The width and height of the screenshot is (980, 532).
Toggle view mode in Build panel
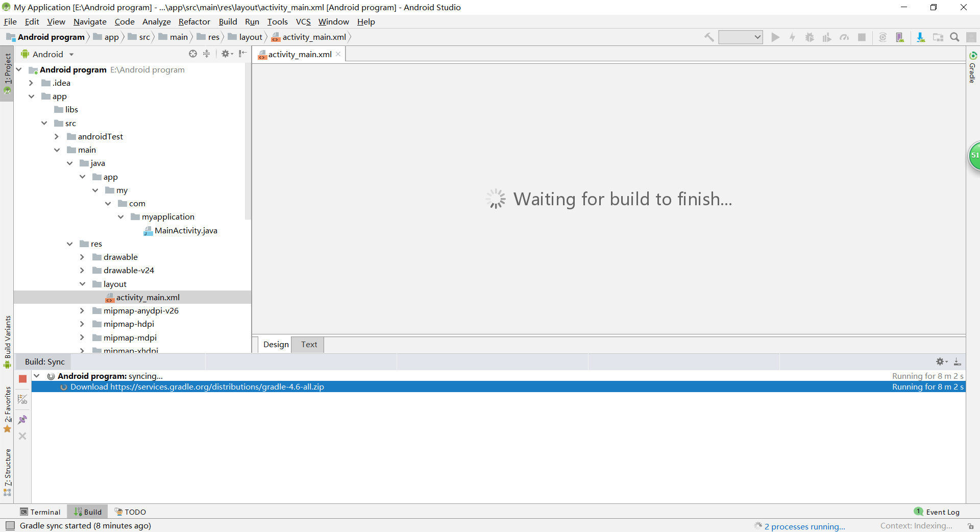22,399
